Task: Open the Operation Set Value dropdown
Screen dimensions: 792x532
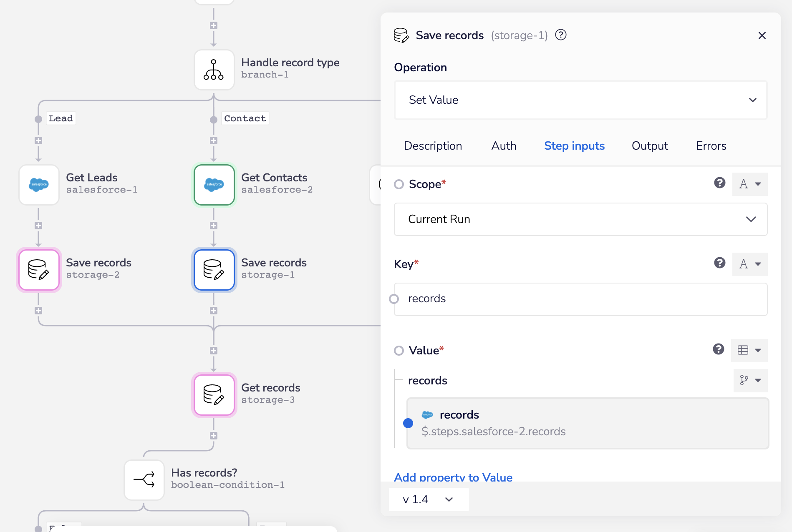Action: point(580,100)
